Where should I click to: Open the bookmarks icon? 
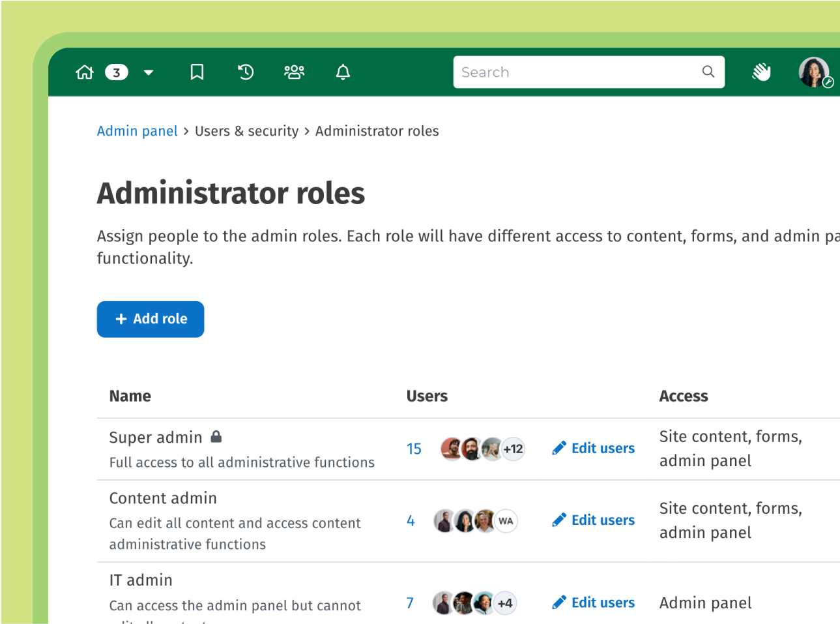(x=197, y=72)
